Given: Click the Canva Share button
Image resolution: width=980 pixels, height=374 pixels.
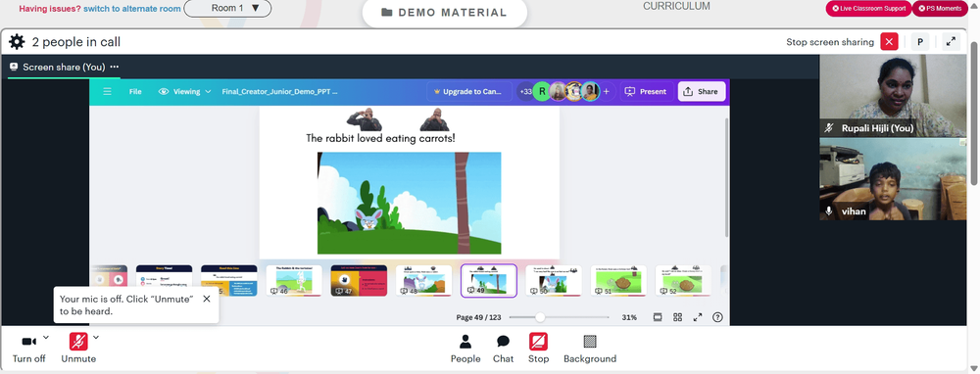Looking at the screenshot, I should pos(702,91).
